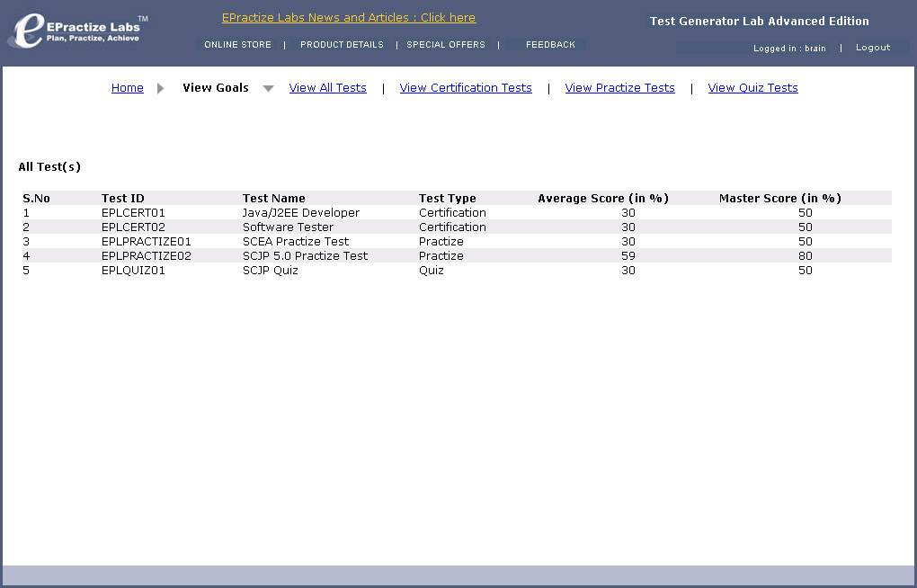917x588 pixels.
Task: Open View Practize Tests
Action: pos(619,88)
